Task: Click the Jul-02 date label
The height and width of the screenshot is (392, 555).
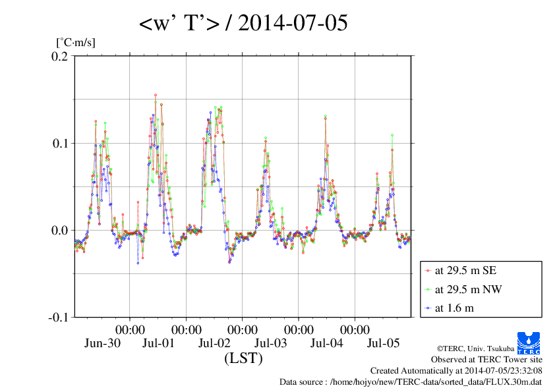Action: (x=214, y=343)
